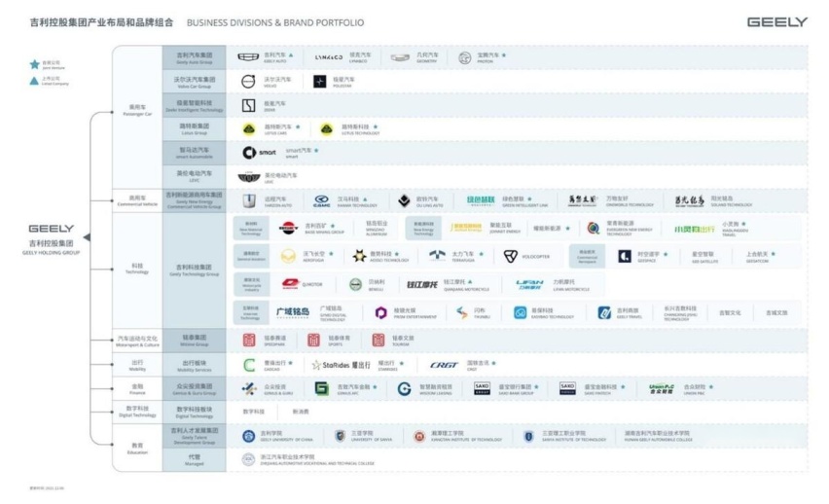The height and width of the screenshot is (504, 829).
Task: Click the Business Divisions & Brand Portfolio title
Action: pos(275,22)
